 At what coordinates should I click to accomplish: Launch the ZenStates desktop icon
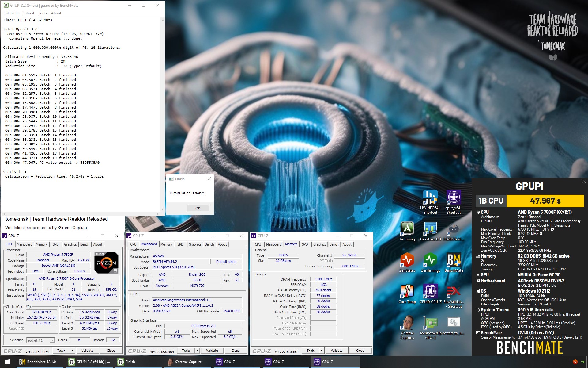pyautogui.click(x=407, y=263)
